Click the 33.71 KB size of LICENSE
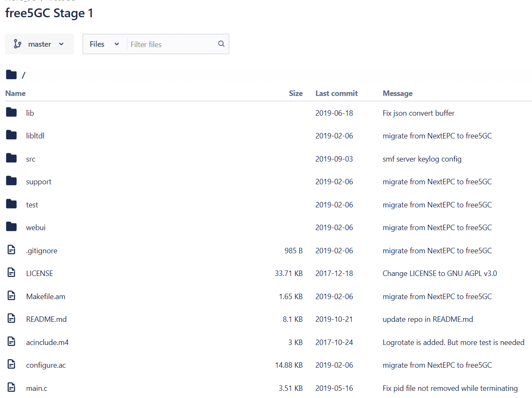Viewport: 532px width, 398px height. (289, 273)
